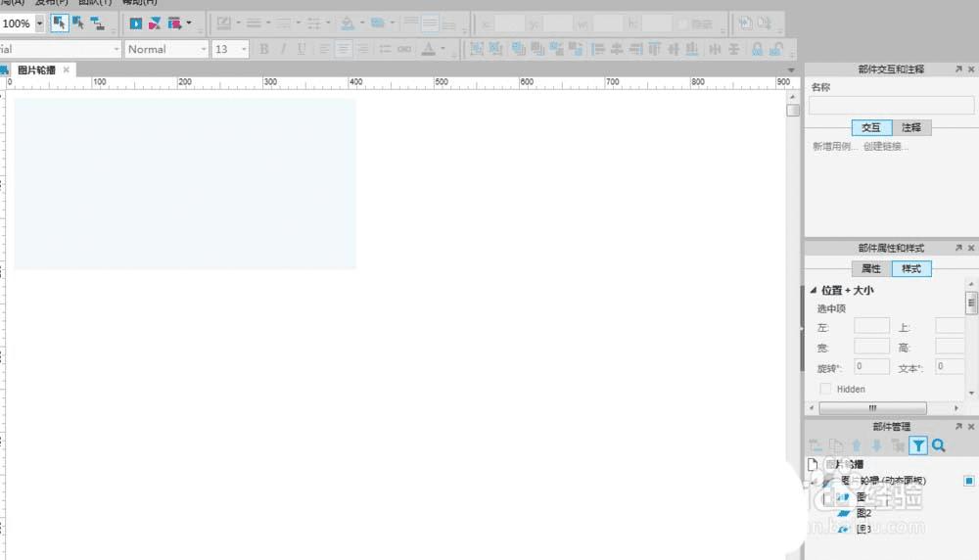Click the Lock widget padlock icon

[x=757, y=49]
